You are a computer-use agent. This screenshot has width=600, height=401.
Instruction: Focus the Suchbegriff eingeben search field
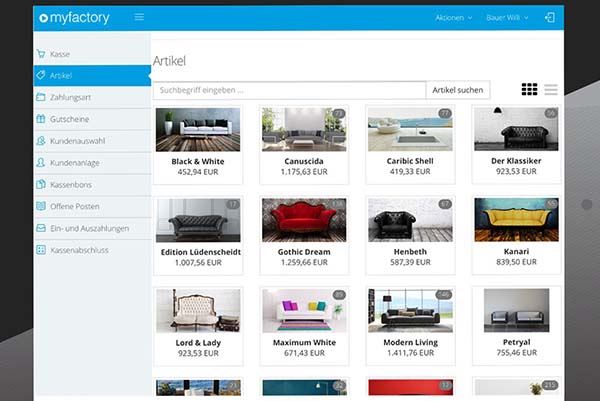[290, 90]
